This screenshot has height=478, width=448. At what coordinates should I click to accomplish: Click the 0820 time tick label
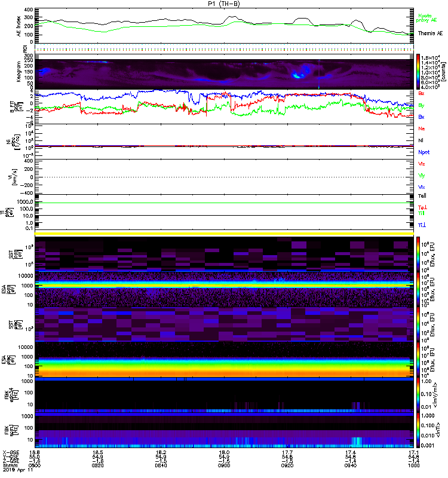tap(97, 465)
